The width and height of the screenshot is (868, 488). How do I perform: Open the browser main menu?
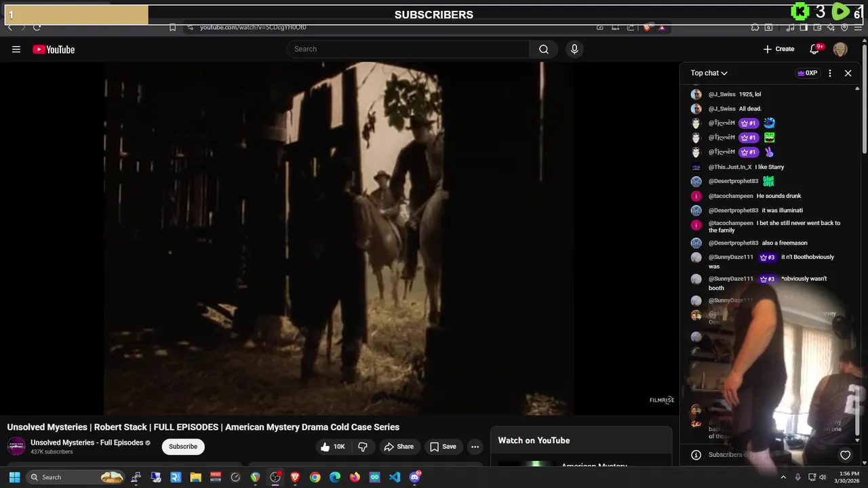859,27
